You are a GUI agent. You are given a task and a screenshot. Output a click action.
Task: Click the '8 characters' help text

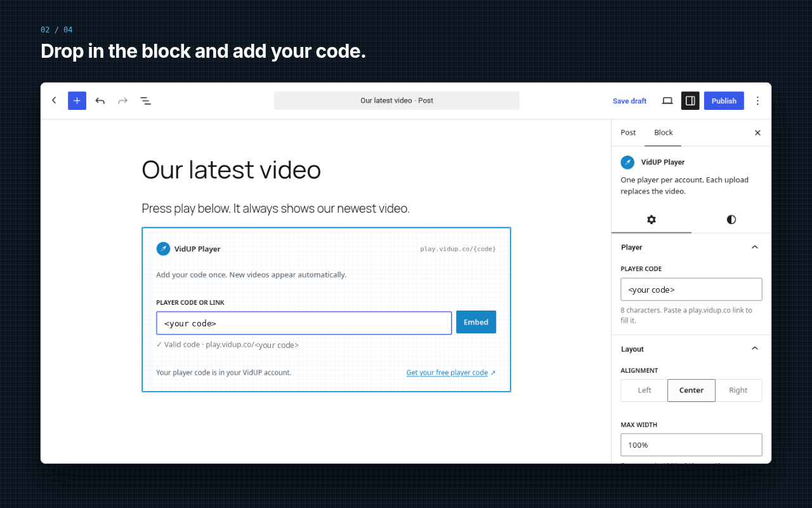(x=686, y=316)
